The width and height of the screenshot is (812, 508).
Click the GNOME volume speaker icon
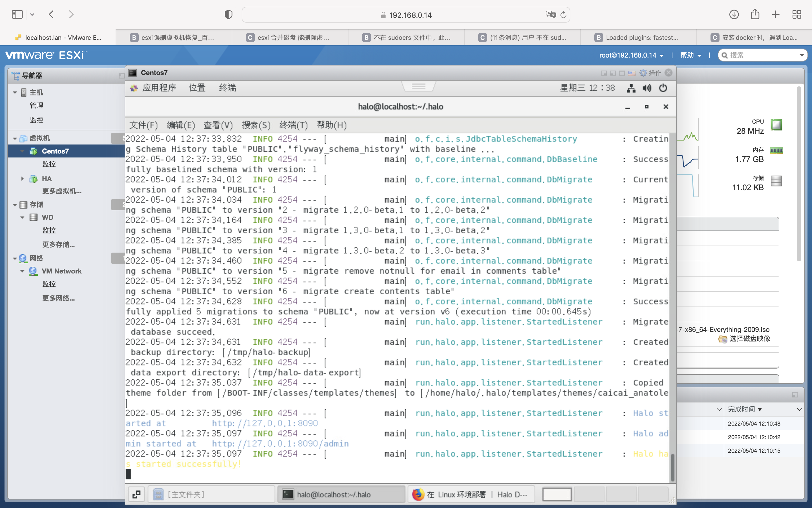[x=647, y=88]
